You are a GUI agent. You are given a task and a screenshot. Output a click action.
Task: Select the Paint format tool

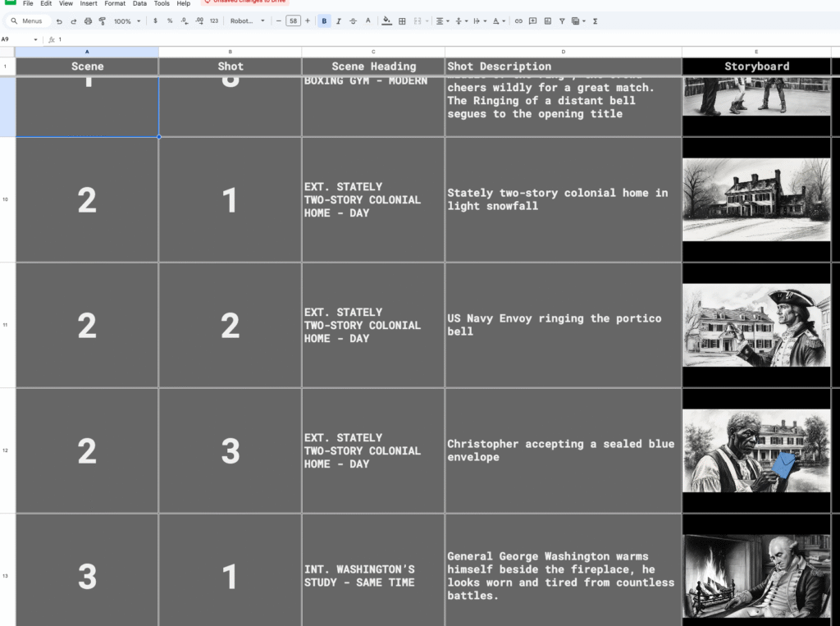tap(103, 21)
